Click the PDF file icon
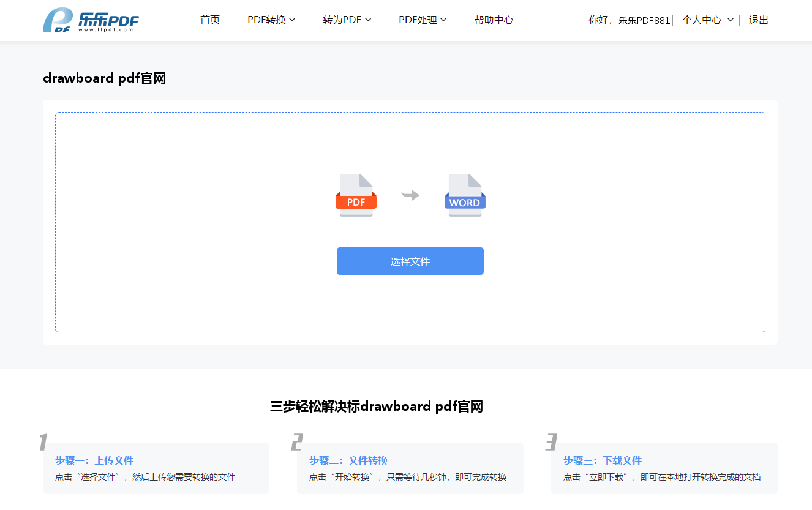 pyautogui.click(x=356, y=195)
